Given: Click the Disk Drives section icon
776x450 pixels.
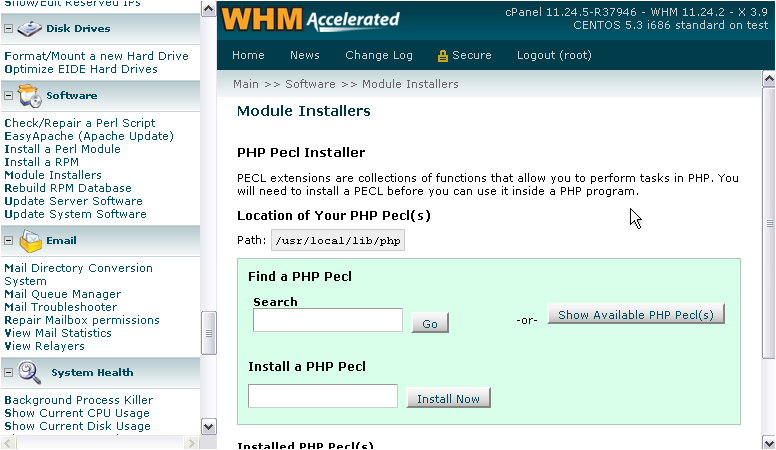Looking at the screenshot, I should coord(30,28).
